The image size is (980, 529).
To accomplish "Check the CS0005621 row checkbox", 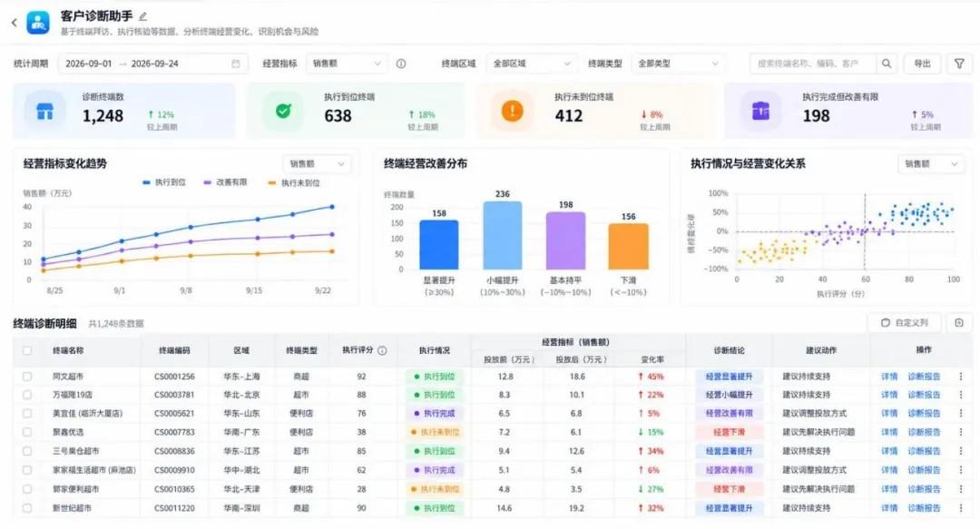I will (x=27, y=414).
